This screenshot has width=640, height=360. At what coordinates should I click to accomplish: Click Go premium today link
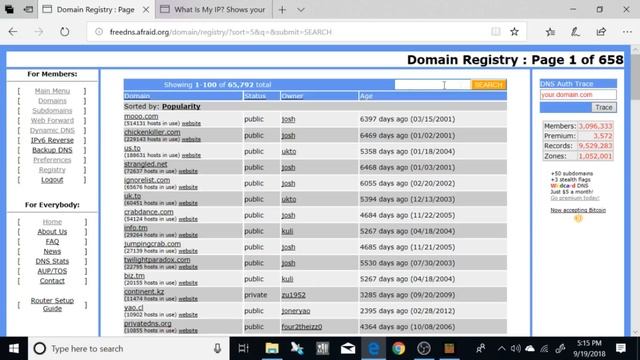[x=575, y=198]
